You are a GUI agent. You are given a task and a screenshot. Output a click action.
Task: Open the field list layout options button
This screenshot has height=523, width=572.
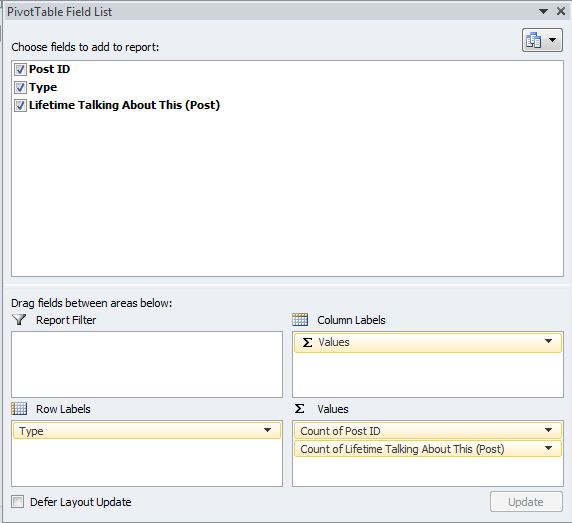[x=542, y=40]
